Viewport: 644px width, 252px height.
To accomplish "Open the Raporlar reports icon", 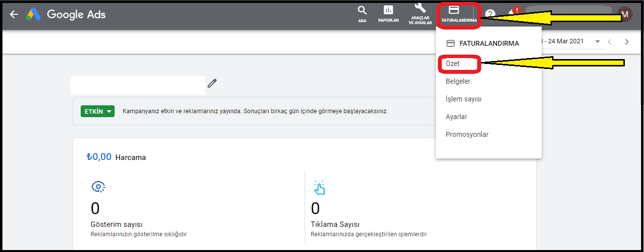I will [388, 14].
